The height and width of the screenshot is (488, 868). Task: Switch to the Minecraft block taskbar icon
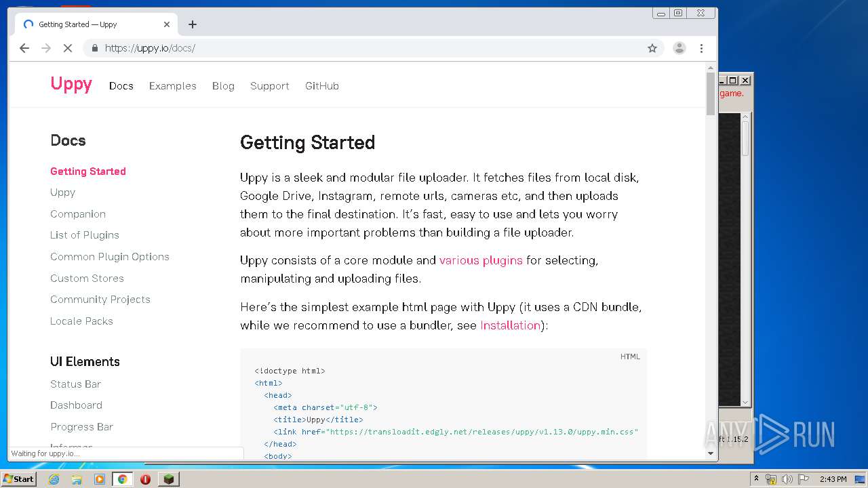(168, 479)
